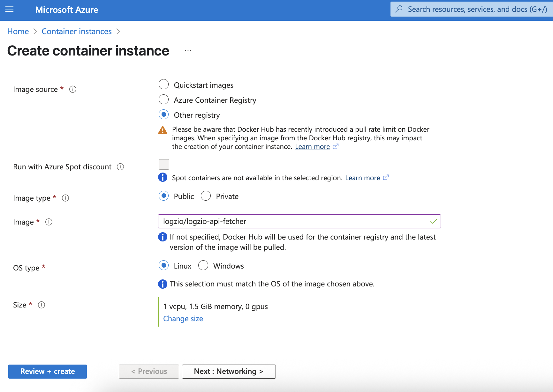Show info tooltip for Image field
The image size is (553, 392).
(49, 222)
